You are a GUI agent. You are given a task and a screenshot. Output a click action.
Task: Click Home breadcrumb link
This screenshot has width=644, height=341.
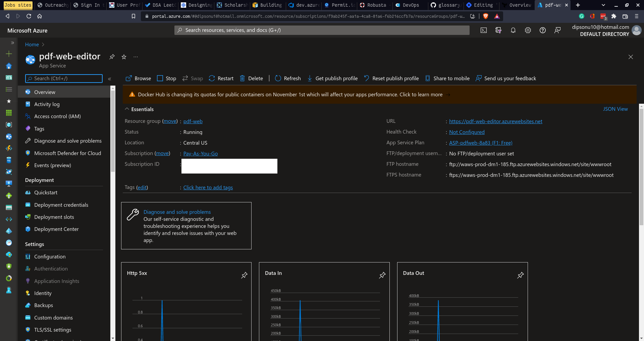coord(32,45)
